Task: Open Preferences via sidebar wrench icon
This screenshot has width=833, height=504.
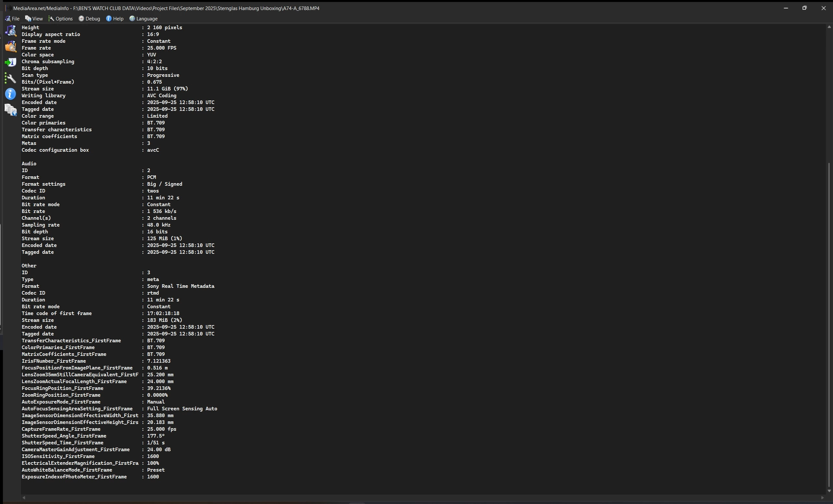Action: 11,78
